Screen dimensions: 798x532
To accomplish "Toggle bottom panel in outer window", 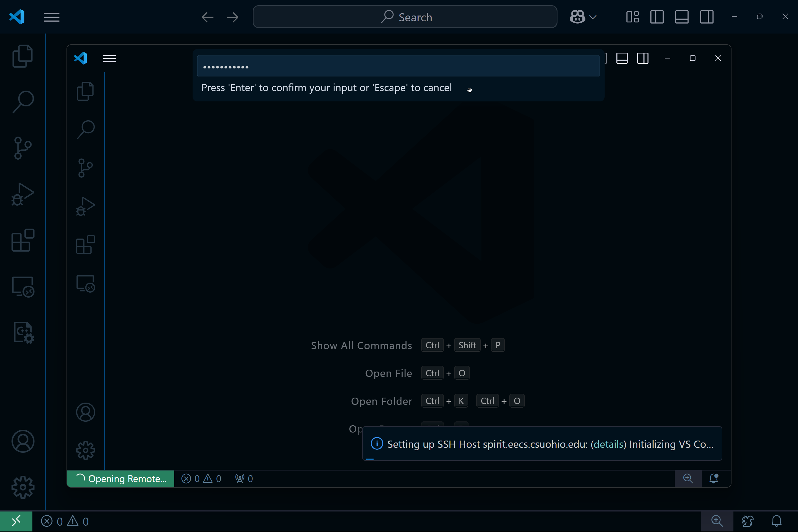I will 682,17.
